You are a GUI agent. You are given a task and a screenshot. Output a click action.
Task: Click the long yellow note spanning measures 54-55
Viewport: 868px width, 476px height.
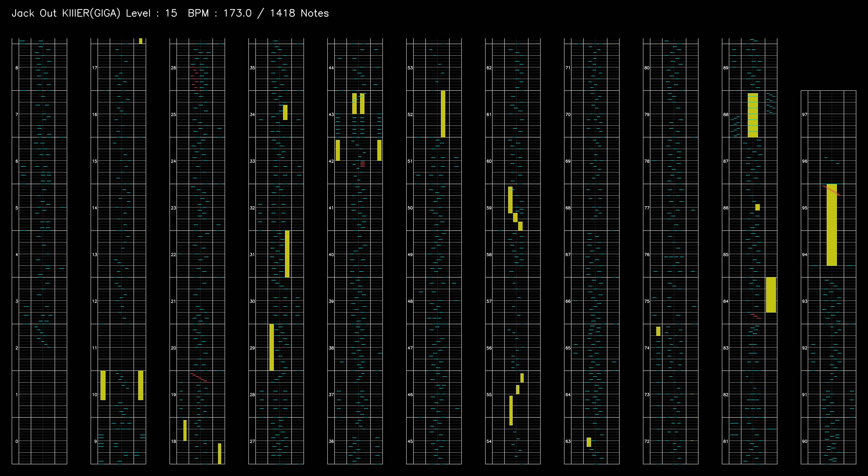pos(511,411)
